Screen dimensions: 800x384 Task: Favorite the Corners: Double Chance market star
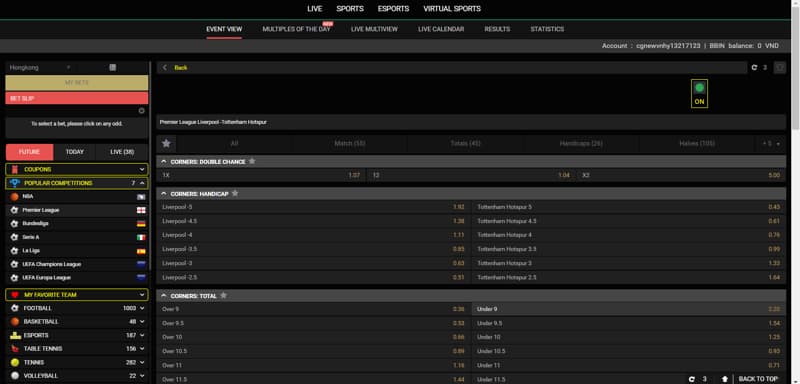252,161
